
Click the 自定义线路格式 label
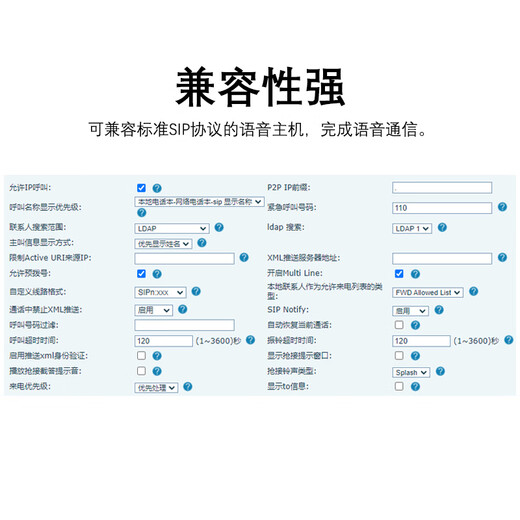[x=38, y=292]
